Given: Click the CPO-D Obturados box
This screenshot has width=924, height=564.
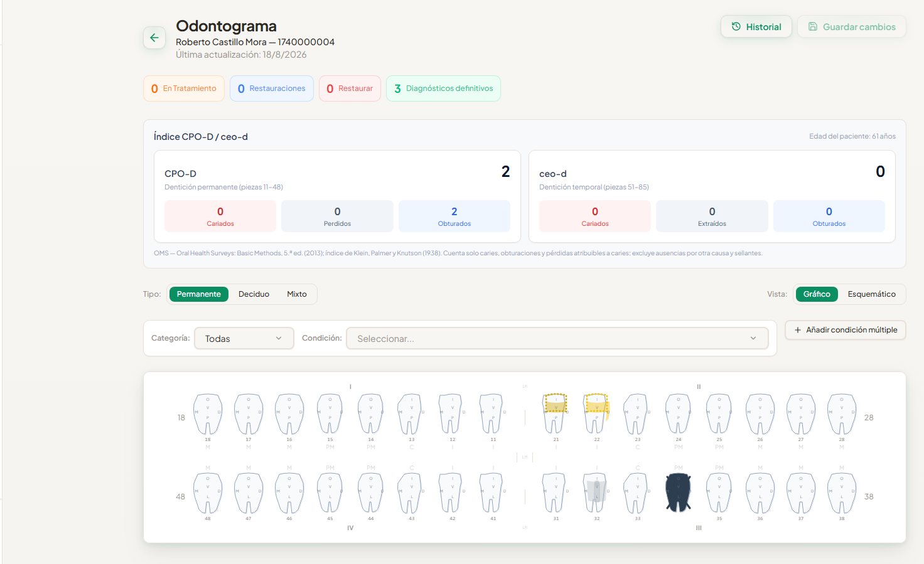Looking at the screenshot, I should click(454, 216).
